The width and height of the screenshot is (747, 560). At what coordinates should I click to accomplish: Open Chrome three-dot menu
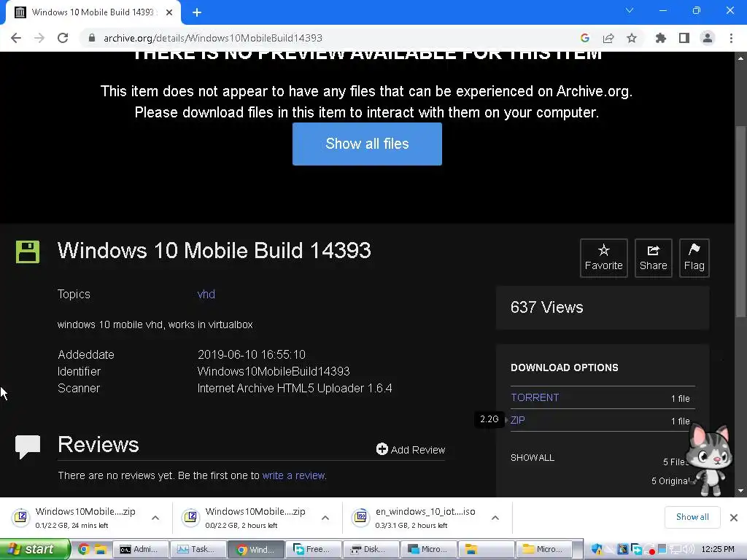731,38
